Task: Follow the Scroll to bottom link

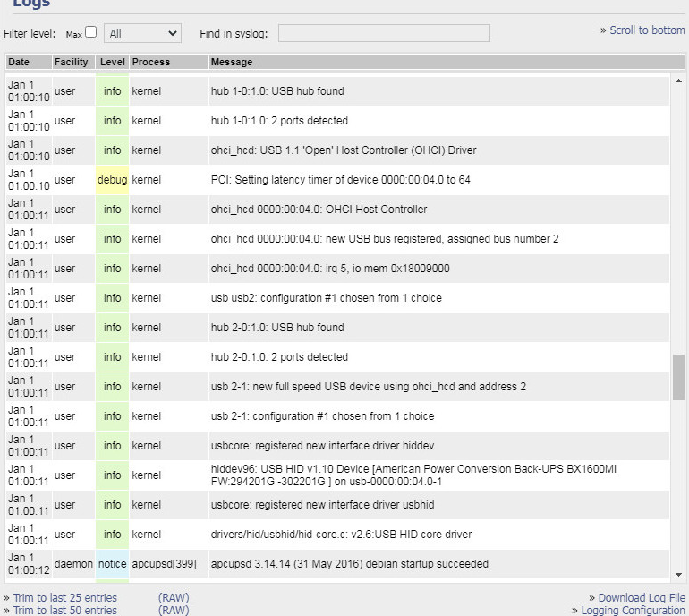Action: coord(646,30)
